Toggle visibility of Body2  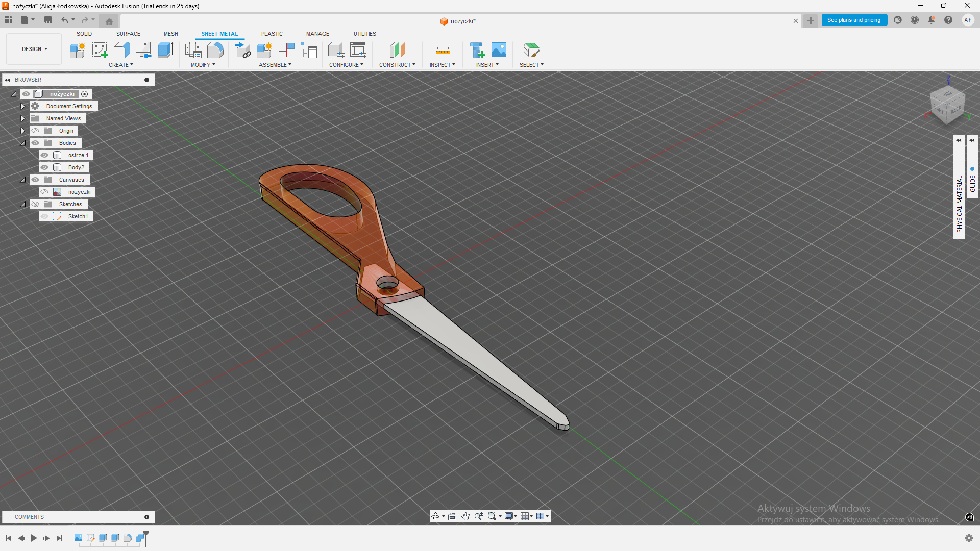click(45, 167)
